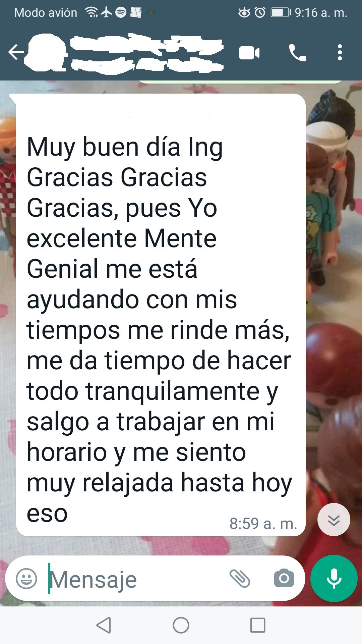
Task: Focus the Mensaje text input field
Action: 134,579
